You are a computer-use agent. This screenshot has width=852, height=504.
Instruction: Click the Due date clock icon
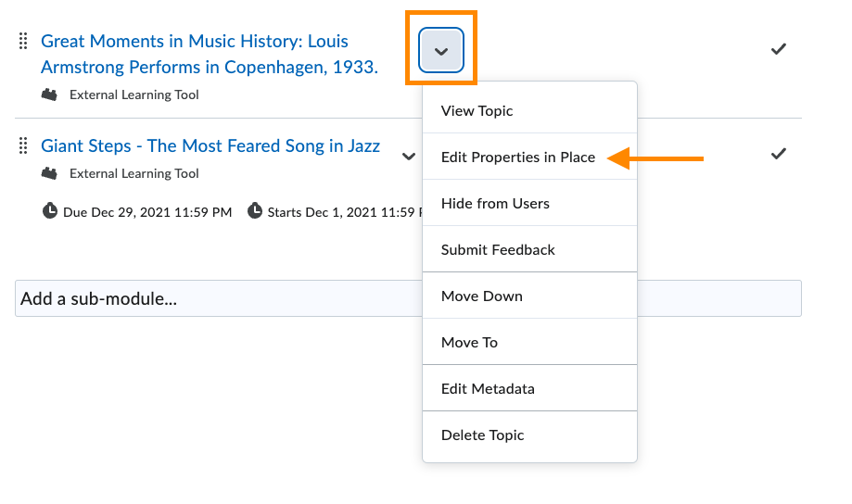click(x=50, y=211)
